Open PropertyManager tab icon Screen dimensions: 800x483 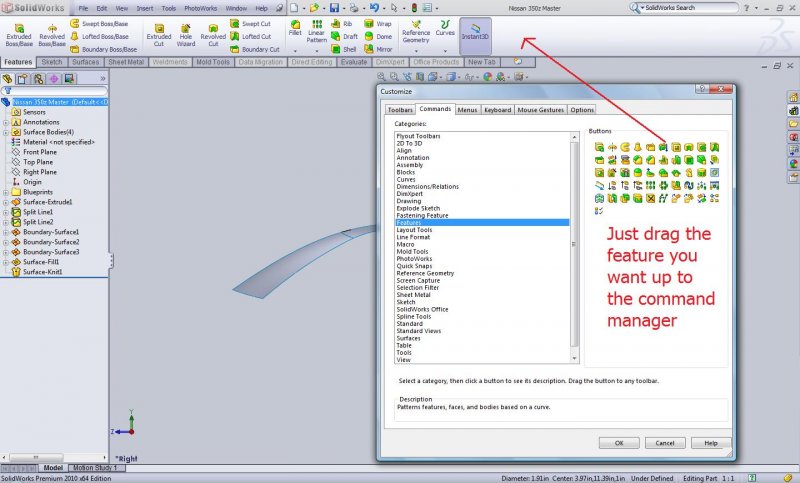(22, 79)
